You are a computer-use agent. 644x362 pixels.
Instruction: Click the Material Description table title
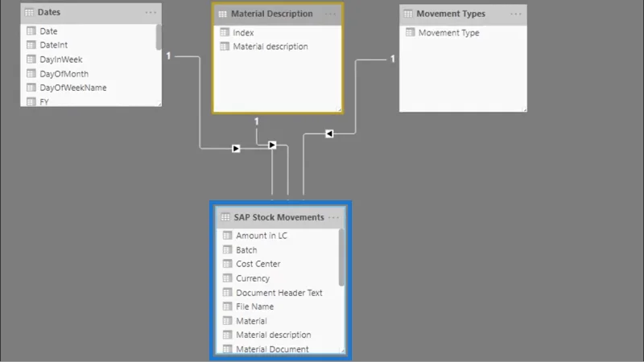click(x=272, y=14)
